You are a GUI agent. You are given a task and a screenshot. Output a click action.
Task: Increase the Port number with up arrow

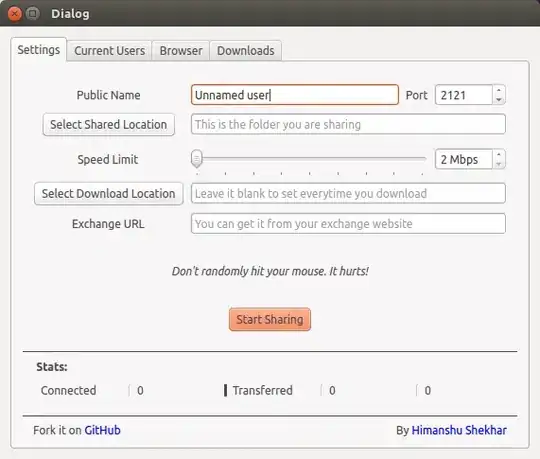click(499, 90)
